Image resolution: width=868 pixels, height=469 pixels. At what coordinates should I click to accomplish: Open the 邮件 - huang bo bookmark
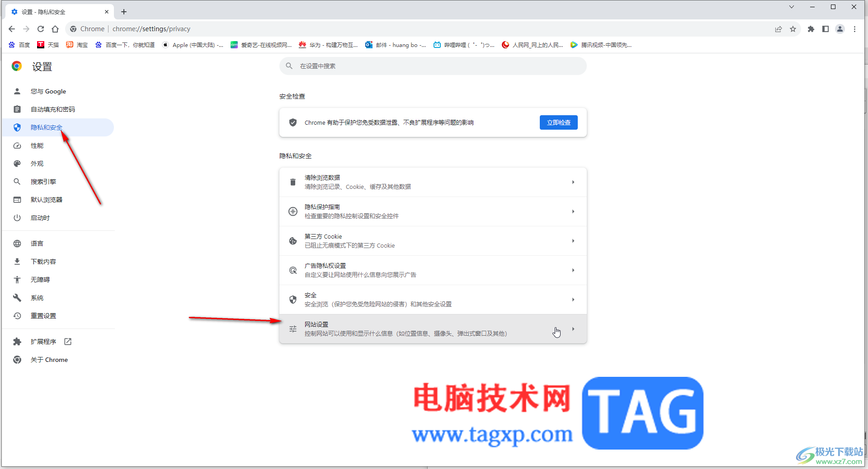pyautogui.click(x=396, y=45)
